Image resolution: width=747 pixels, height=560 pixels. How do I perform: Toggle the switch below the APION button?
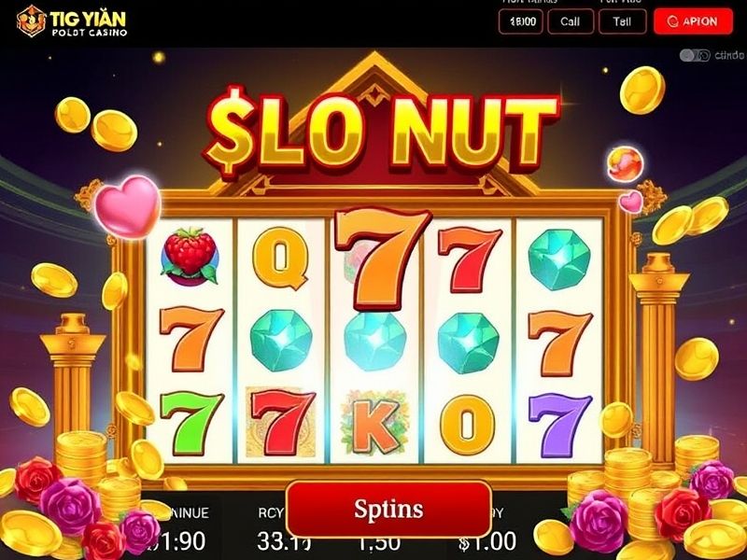695,55
